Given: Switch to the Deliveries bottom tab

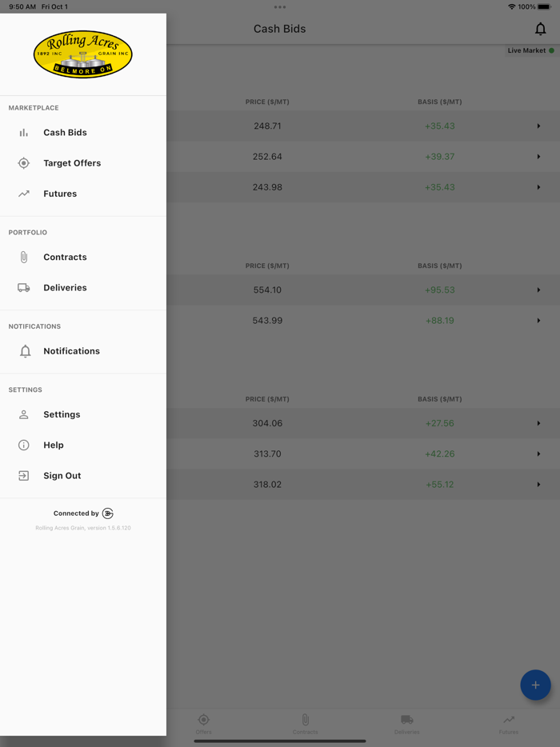Looking at the screenshot, I should (x=406, y=725).
